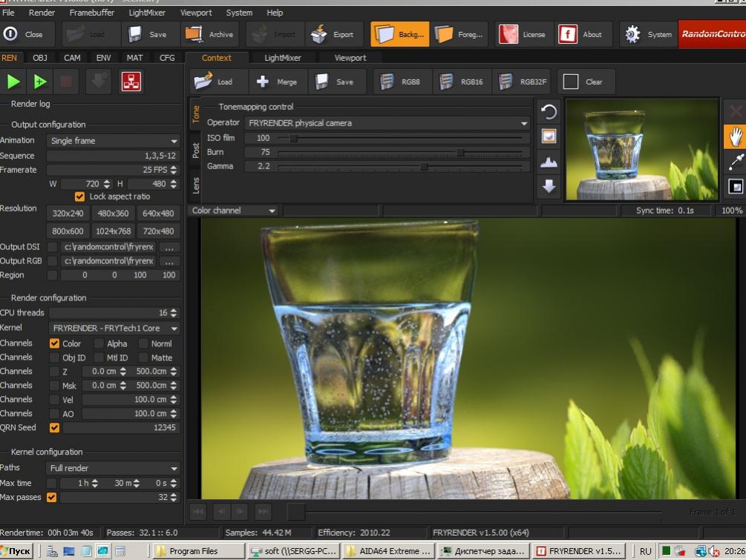Toggle the Max passes checkbox
Viewport: 746px width, 560px height.
pyautogui.click(x=51, y=497)
